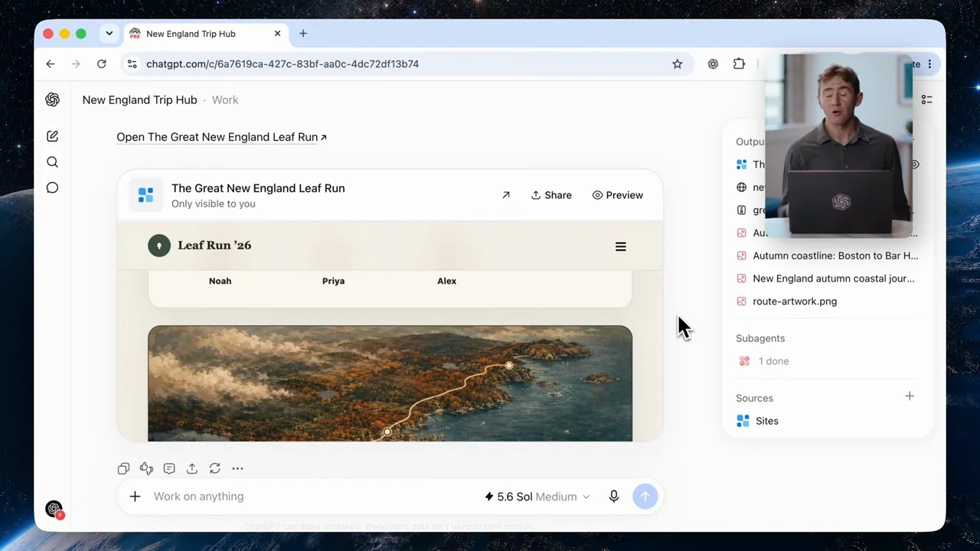Click the Work breadcrumb label

225,99
